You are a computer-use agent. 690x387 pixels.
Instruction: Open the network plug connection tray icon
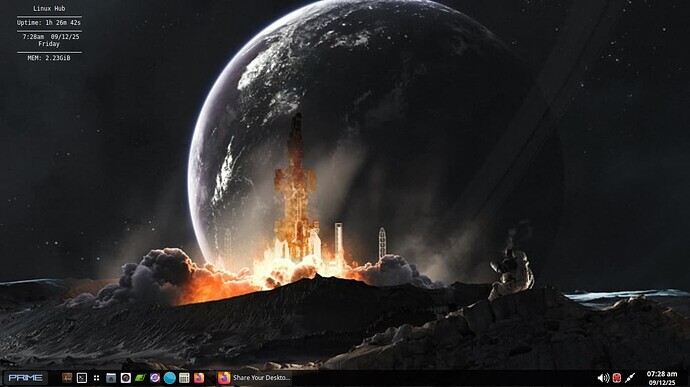pos(630,378)
